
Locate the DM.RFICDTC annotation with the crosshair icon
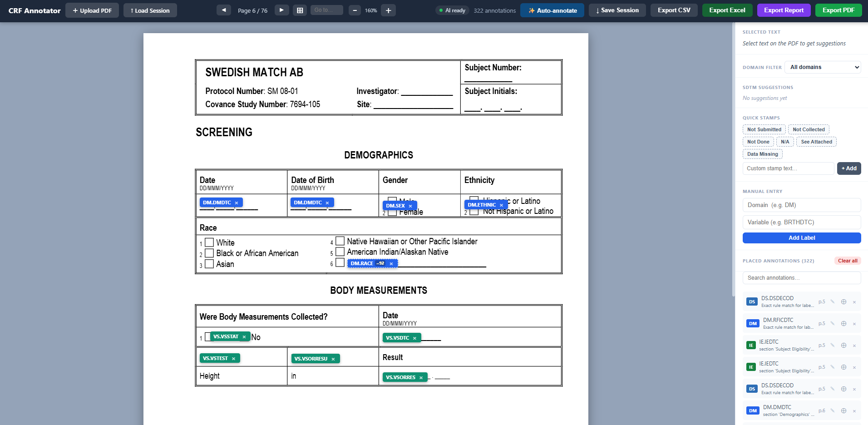coord(843,323)
